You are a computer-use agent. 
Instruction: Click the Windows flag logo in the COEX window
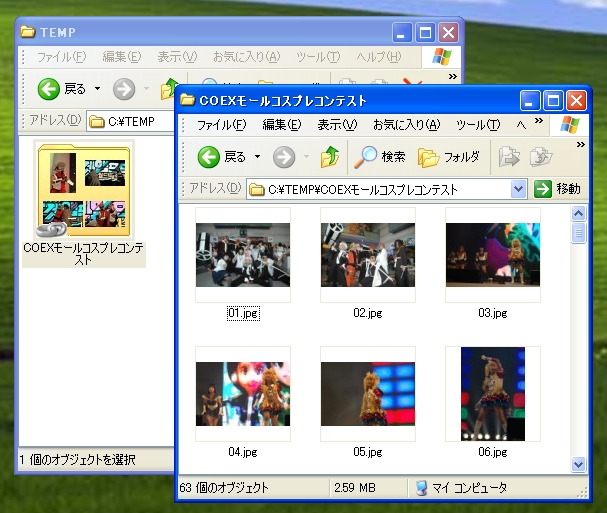569,125
